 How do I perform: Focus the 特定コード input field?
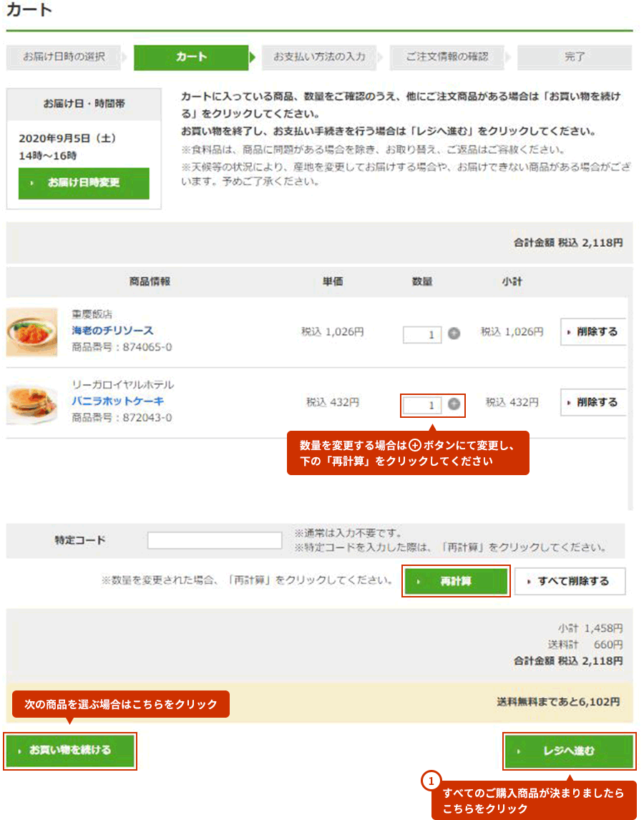[x=215, y=540]
